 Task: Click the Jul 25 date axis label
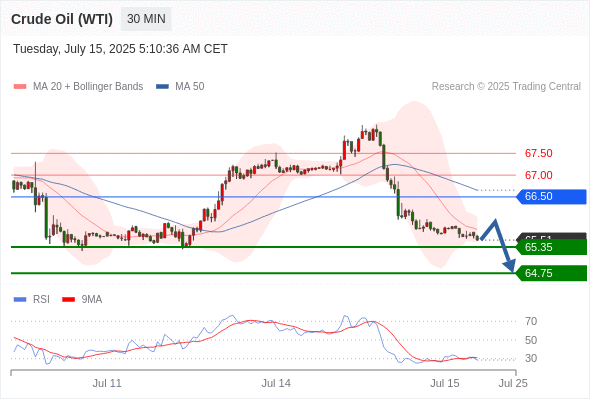tap(513, 383)
